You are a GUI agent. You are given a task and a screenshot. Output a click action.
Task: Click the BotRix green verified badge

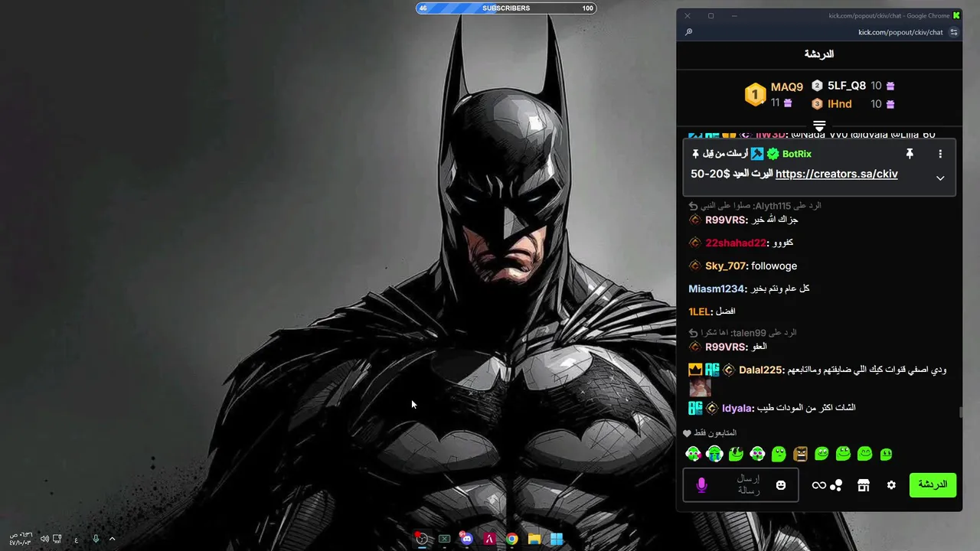pyautogui.click(x=773, y=154)
